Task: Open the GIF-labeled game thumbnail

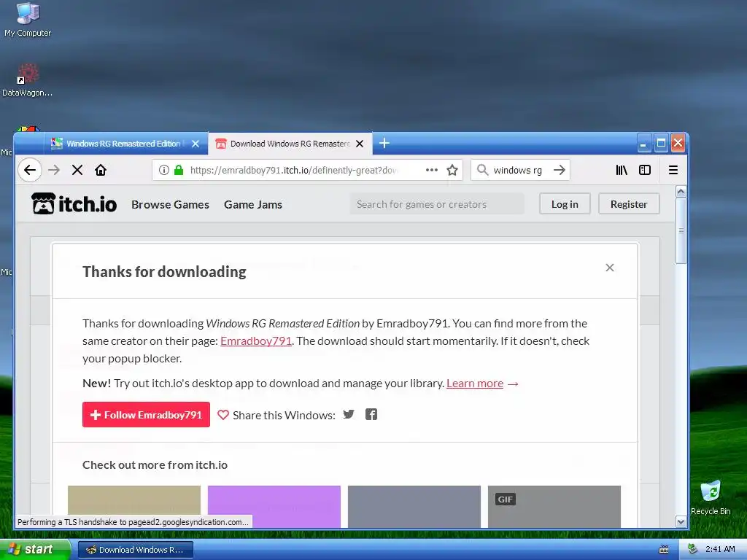Action: click(x=554, y=507)
